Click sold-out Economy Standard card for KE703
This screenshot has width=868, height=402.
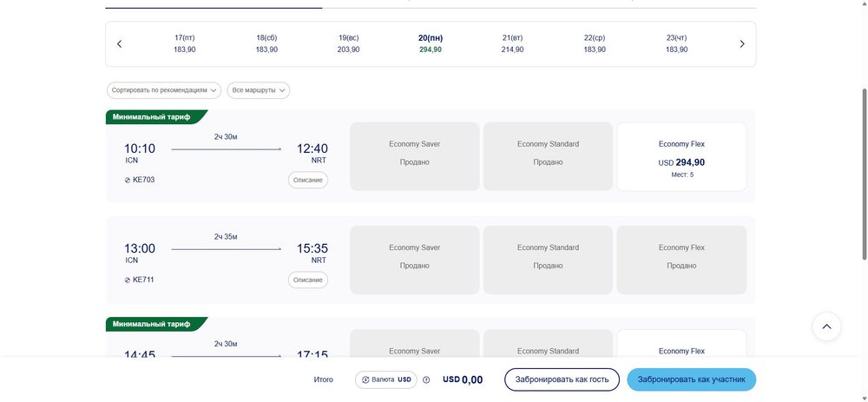click(548, 156)
